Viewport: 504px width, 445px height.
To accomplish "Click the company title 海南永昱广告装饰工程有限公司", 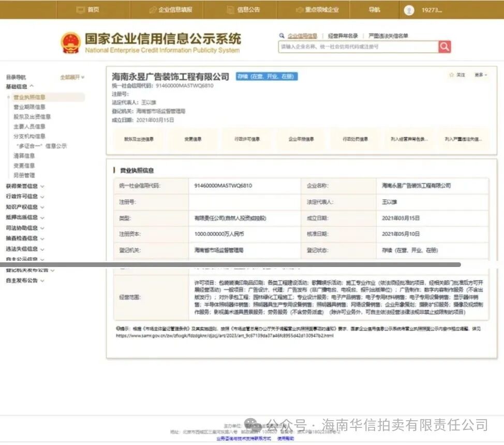I will (x=170, y=77).
